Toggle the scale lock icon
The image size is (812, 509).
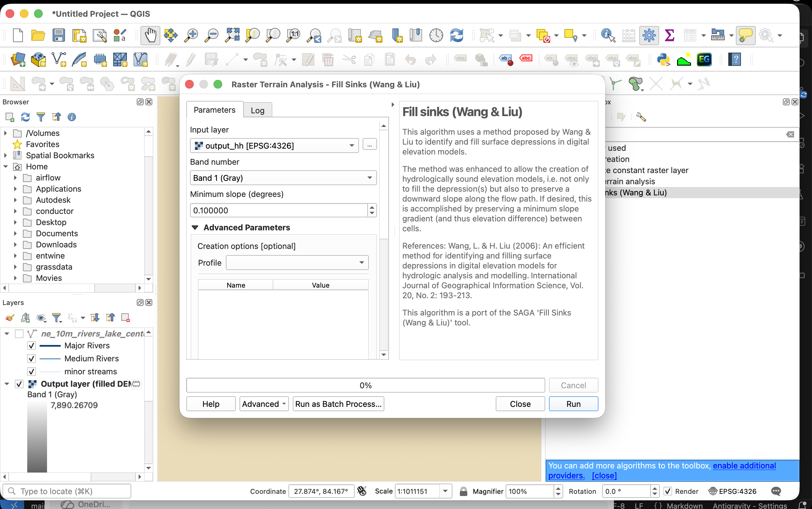tap(463, 491)
